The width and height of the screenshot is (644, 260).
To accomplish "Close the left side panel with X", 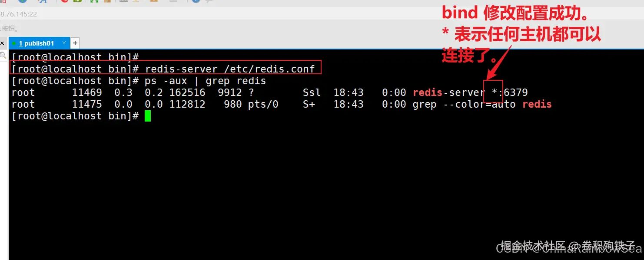I will pos(2,43).
